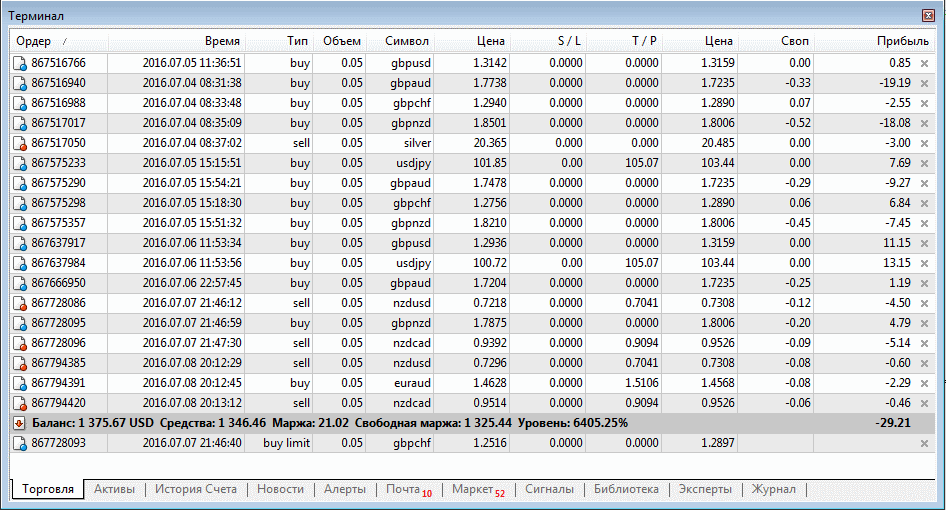Close order 867516940 with its X
Viewport: 946px width, 510px height.
[924, 83]
